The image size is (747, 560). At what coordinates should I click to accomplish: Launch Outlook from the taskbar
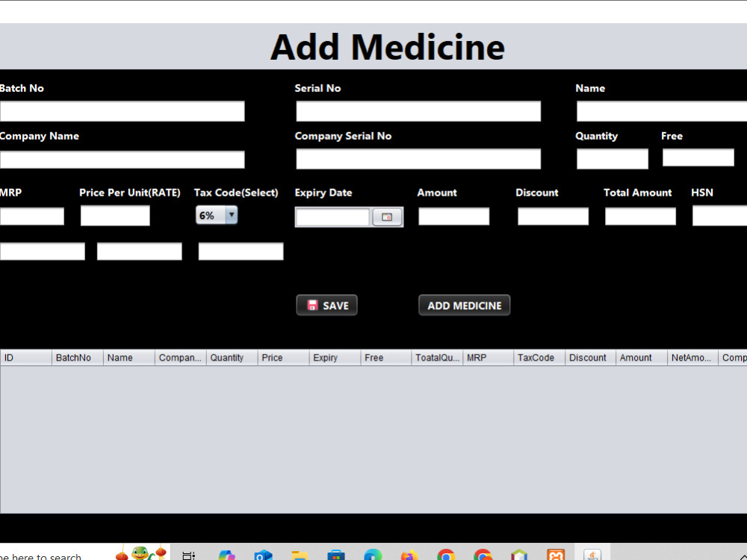pyautogui.click(x=263, y=556)
